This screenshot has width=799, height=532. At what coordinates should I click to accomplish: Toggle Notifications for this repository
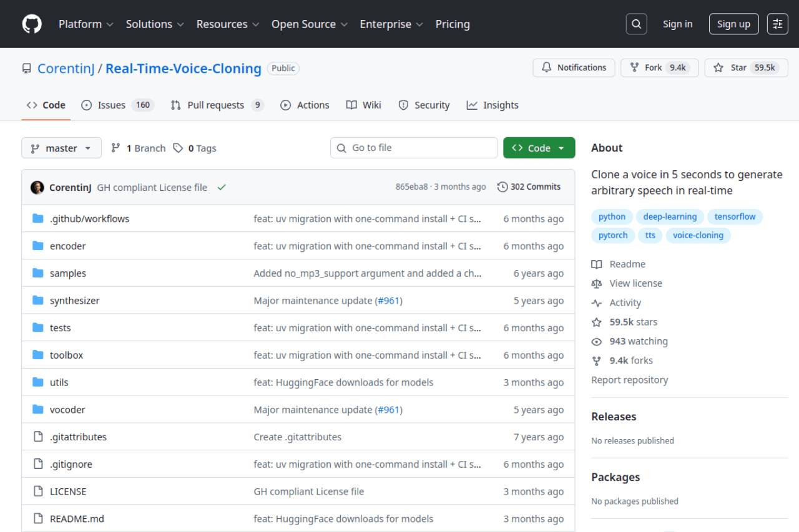[574, 68]
